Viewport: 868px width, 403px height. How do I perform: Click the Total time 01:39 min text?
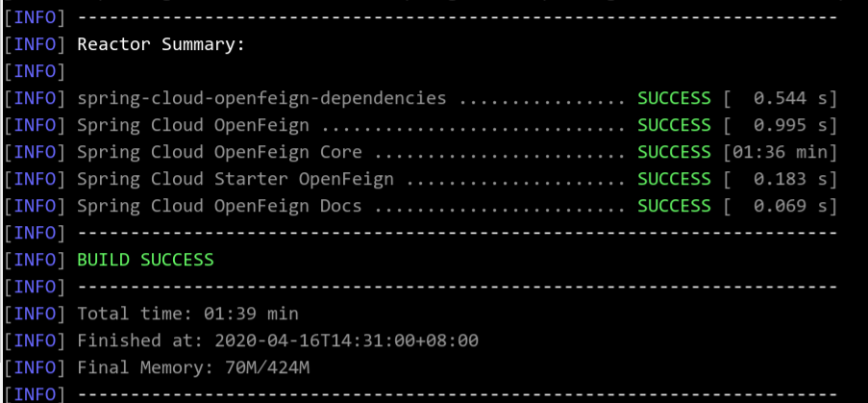coord(187,315)
